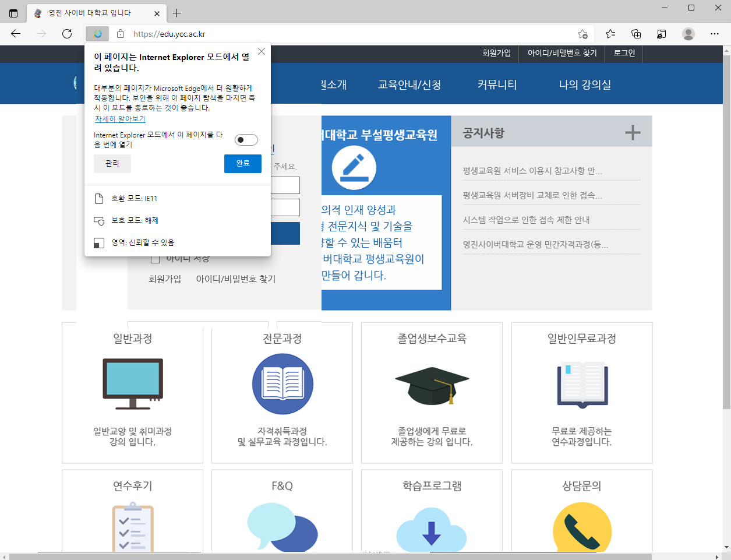The image size is (731, 560).
Task: Open the site lock information icon
Action: 121,34
